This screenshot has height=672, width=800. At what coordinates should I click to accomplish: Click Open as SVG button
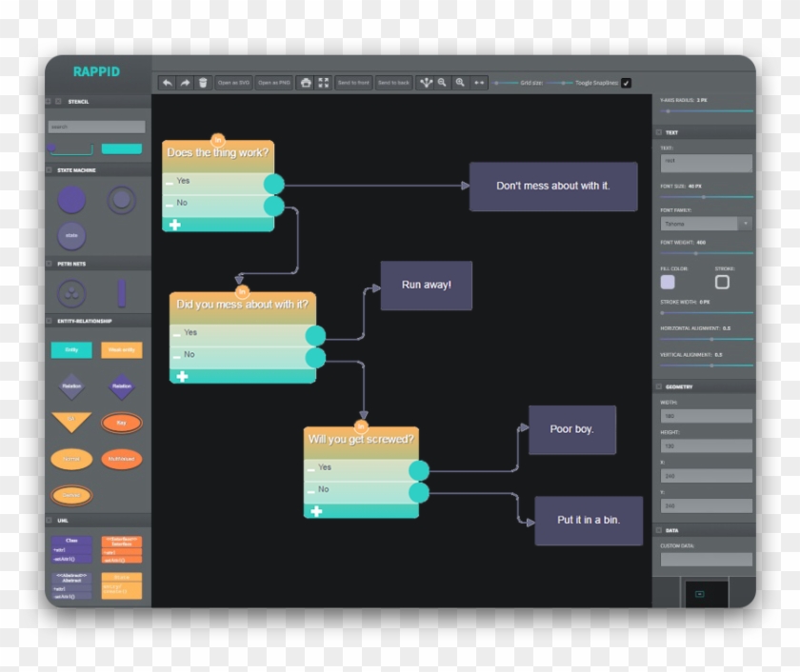click(234, 83)
